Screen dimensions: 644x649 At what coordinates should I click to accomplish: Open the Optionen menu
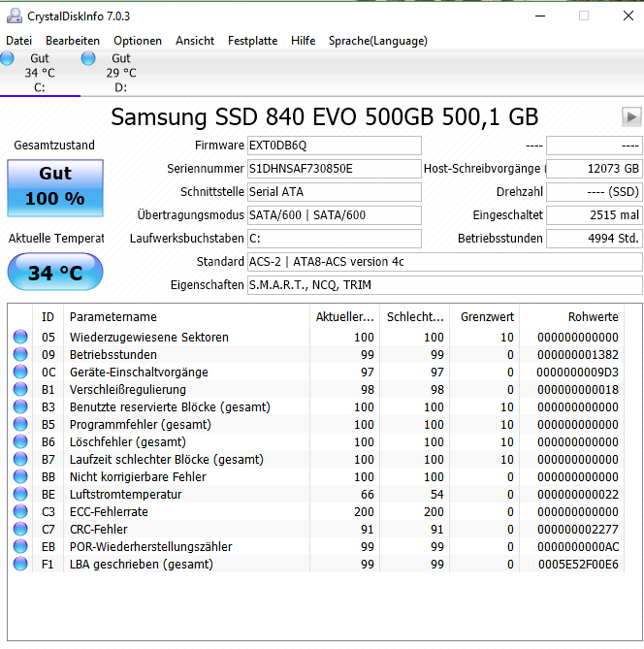[138, 41]
